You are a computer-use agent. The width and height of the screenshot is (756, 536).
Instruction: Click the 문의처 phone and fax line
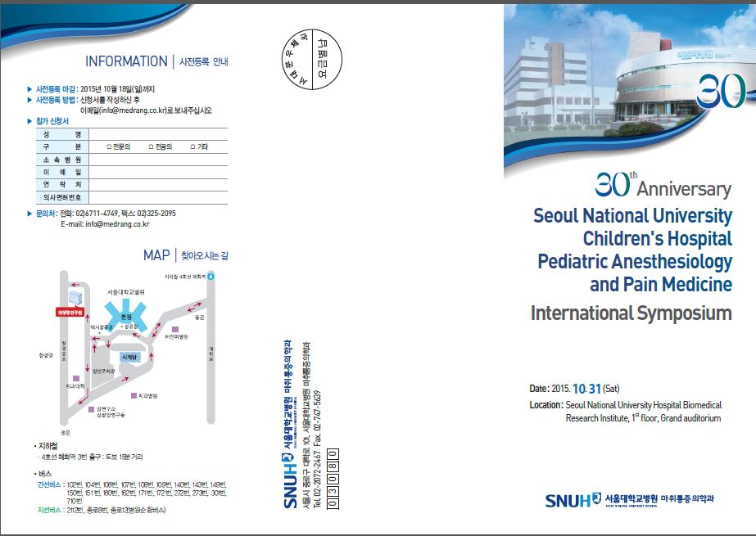pyautogui.click(x=102, y=214)
